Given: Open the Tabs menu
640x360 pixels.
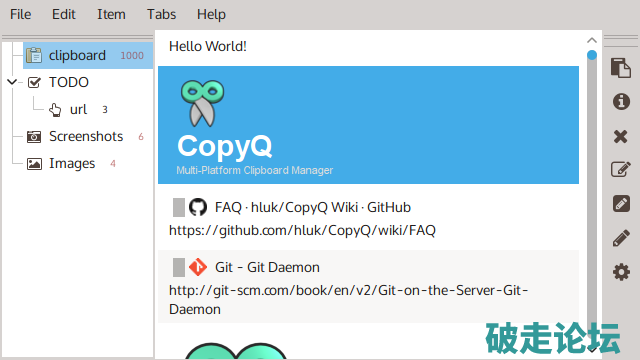Looking at the screenshot, I should [x=162, y=14].
